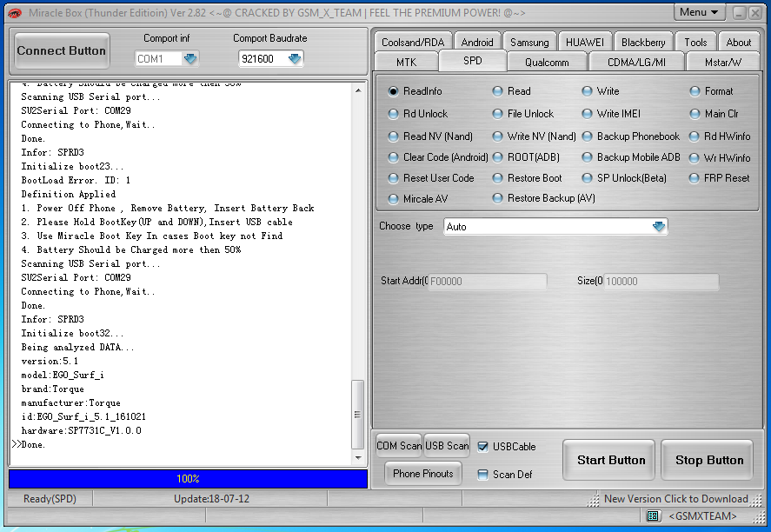The width and height of the screenshot is (771, 532).
Task: Select the Restore Boot radio option
Action: [x=497, y=178]
